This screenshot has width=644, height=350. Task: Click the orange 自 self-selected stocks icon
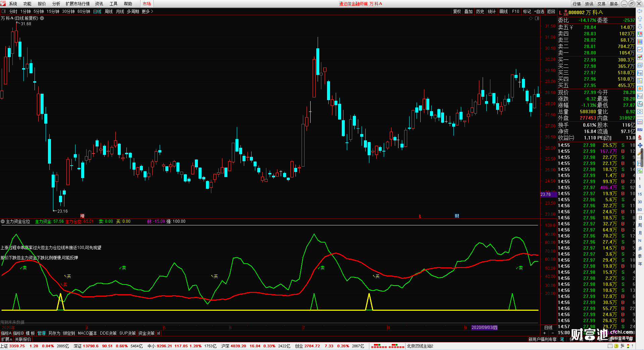point(640,88)
